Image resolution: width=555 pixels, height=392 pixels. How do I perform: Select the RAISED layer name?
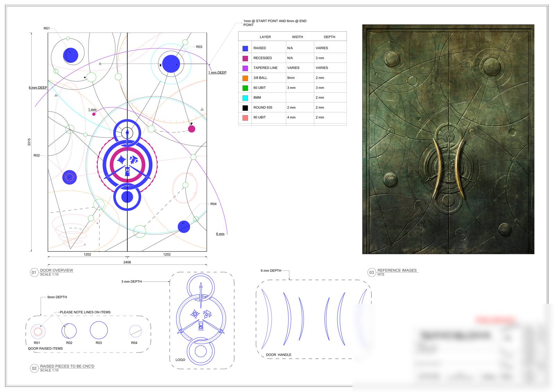click(x=259, y=48)
